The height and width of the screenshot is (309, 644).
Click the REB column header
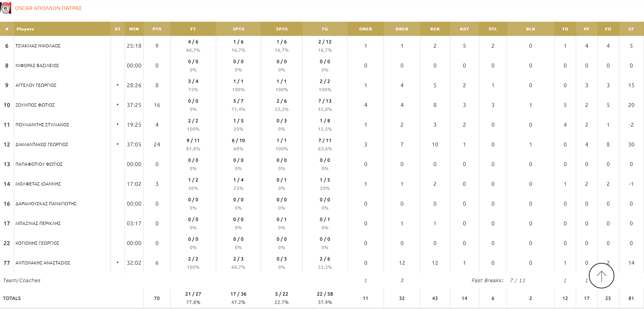[434, 29]
